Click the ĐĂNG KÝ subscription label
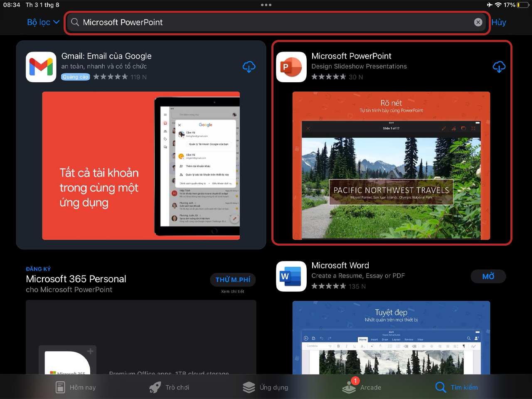Image resolution: width=532 pixels, height=399 pixels. pyautogui.click(x=38, y=269)
